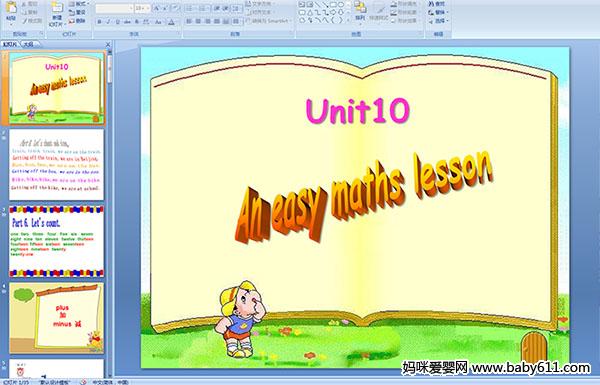The height and width of the screenshot is (385, 600).
Task: Open the Shape Effects menu
Action: [x=405, y=21]
